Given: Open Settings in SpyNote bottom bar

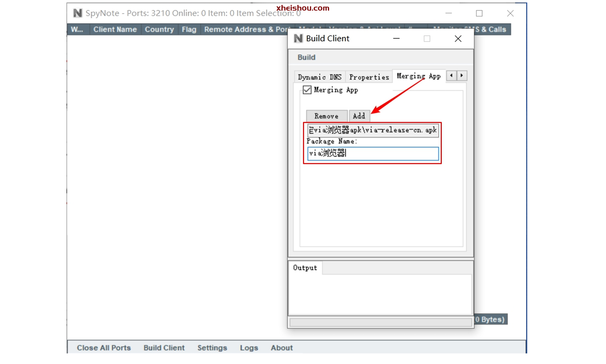Looking at the screenshot, I should 212,348.
